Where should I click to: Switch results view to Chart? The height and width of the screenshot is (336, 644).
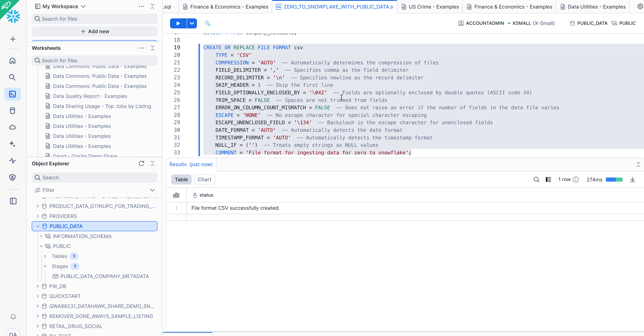coord(204,180)
